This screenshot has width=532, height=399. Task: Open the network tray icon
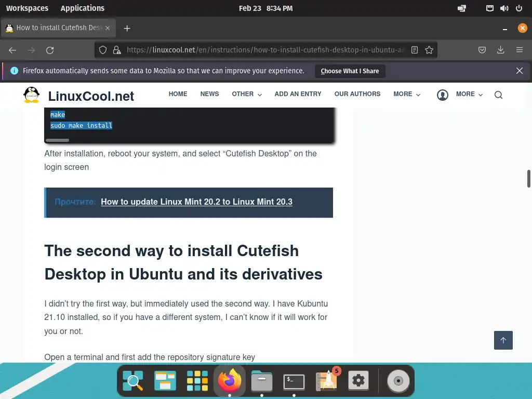click(x=489, y=8)
